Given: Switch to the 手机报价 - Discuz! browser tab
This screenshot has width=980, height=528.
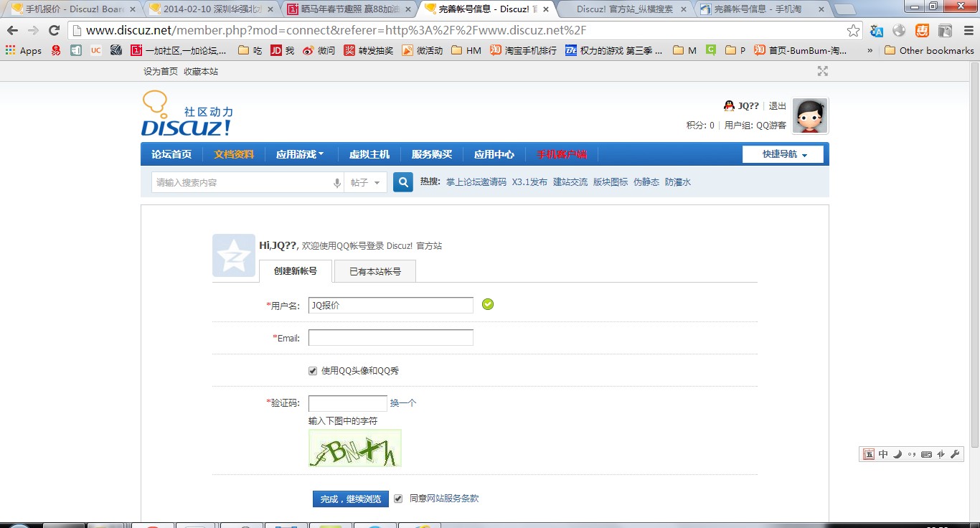Looking at the screenshot, I should point(73,9).
